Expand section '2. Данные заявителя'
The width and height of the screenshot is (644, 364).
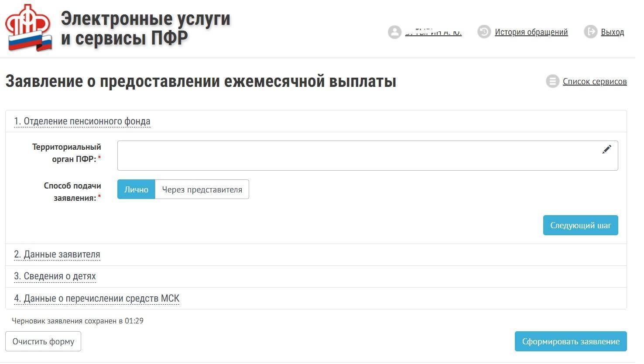click(x=57, y=254)
